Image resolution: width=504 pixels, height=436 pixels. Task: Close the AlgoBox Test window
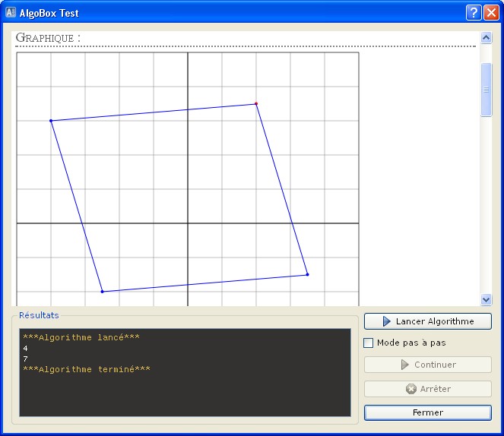coord(490,12)
